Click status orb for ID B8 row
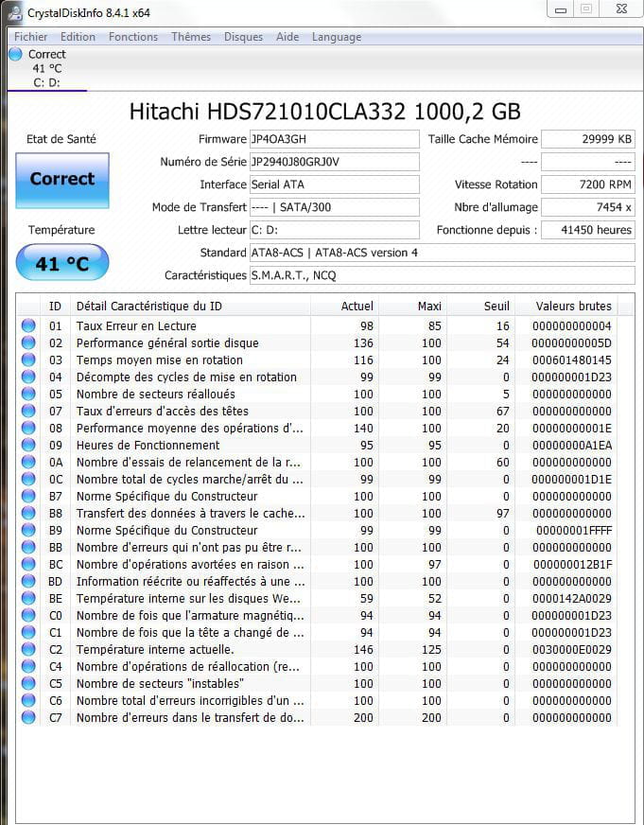 pos(28,513)
